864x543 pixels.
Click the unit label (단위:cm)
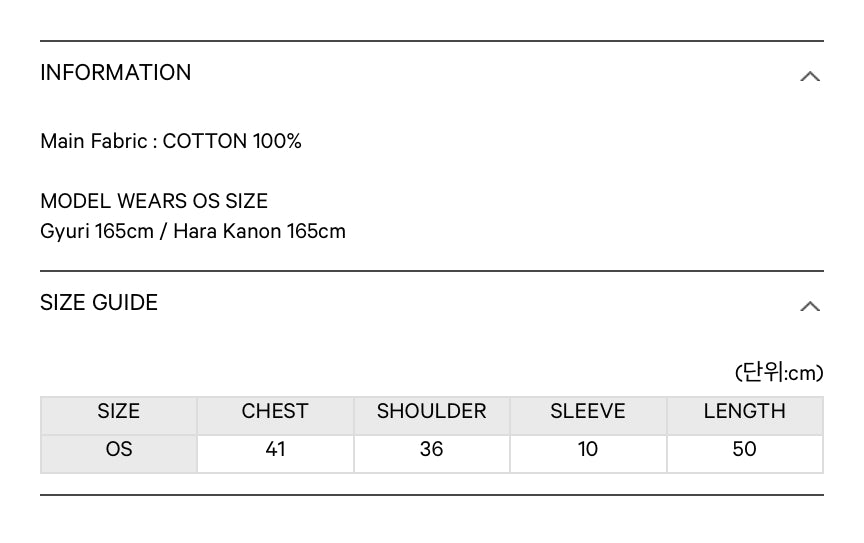tap(779, 373)
